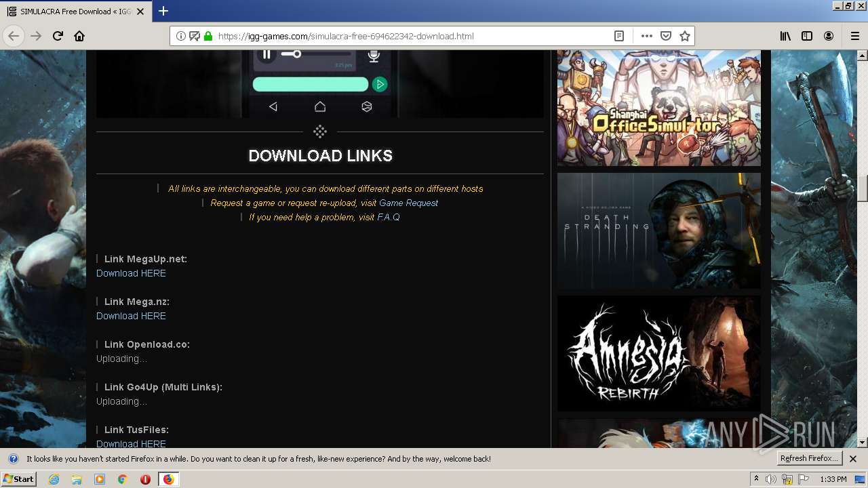This screenshot has width=868, height=488.
Task: Click the Refresh Firefox button
Action: (x=810, y=459)
